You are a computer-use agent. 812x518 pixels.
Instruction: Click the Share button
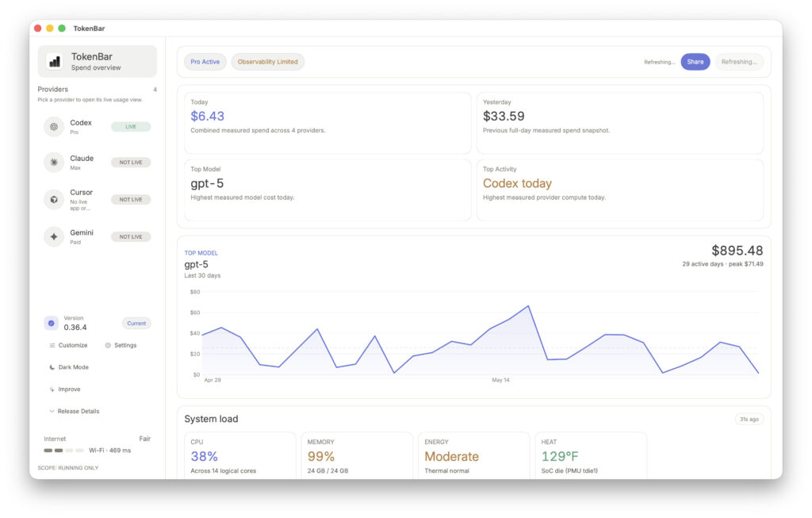(x=695, y=62)
